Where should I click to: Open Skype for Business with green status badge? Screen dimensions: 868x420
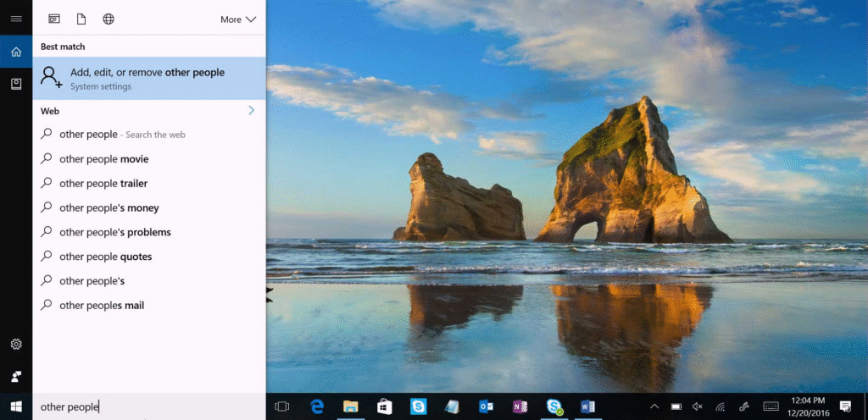click(554, 406)
